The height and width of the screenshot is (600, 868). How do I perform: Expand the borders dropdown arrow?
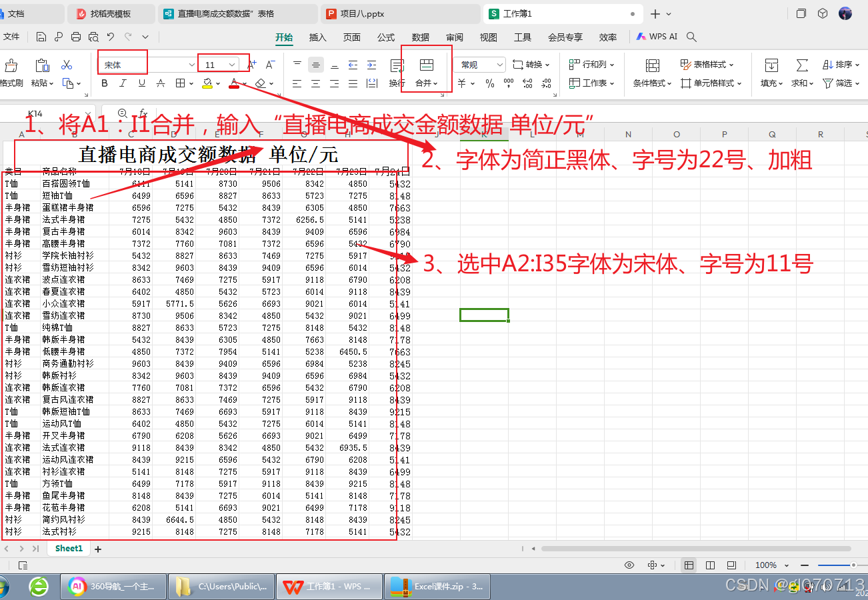[191, 83]
